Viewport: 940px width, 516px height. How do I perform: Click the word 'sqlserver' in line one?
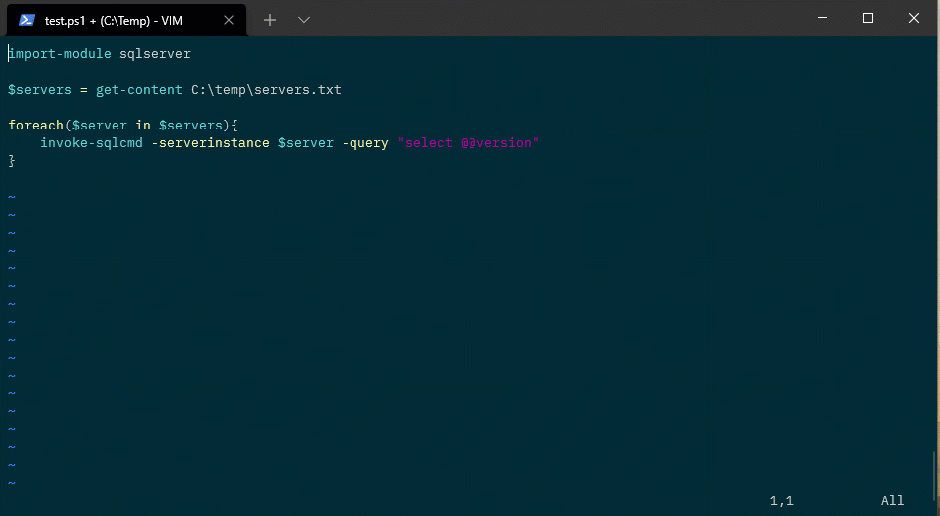[x=154, y=54]
